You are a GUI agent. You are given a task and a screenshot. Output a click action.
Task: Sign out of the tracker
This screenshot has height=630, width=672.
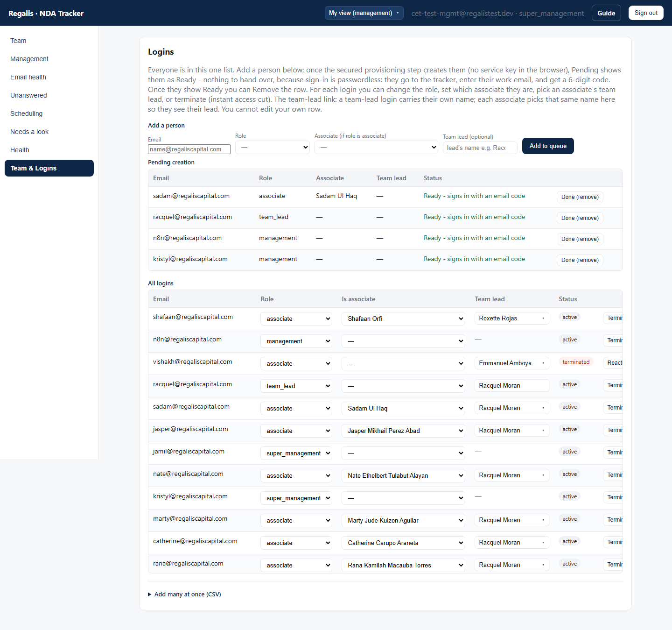coord(646,13)
